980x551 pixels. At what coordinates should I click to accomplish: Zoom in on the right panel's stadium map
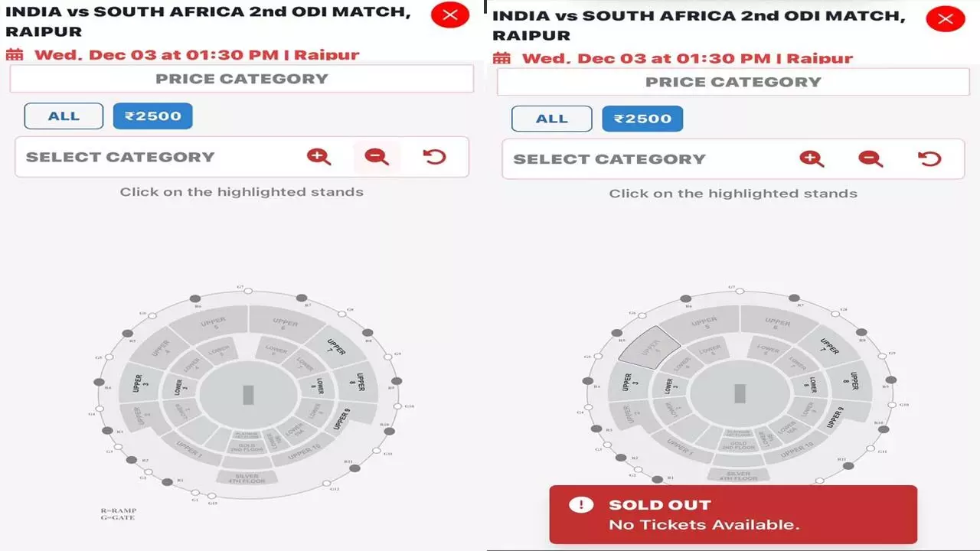coord(812,158)
